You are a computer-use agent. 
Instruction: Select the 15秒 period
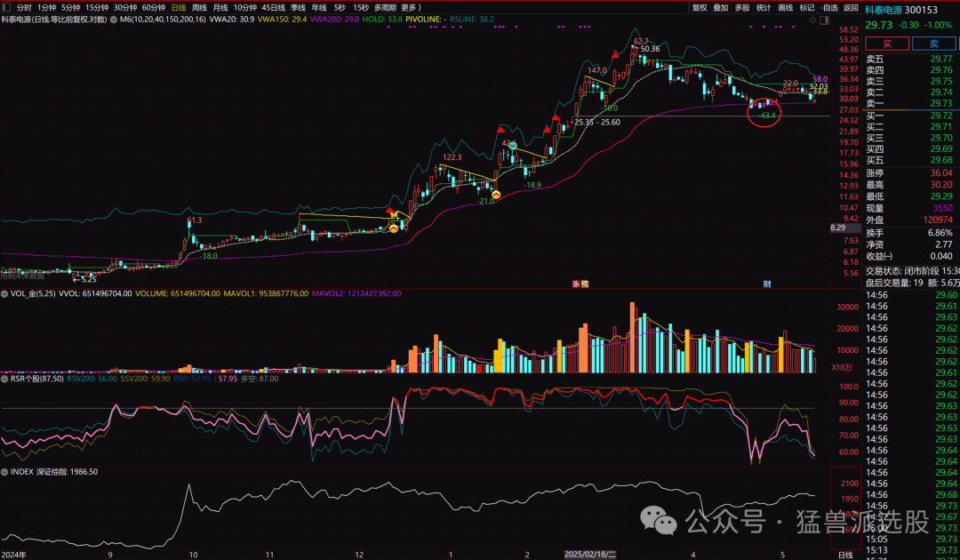point(361,7)
